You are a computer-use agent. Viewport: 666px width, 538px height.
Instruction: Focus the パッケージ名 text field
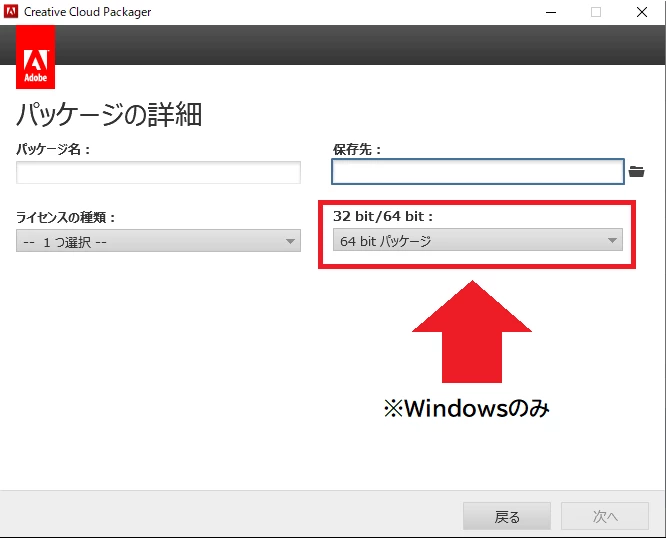pos(158,172)
